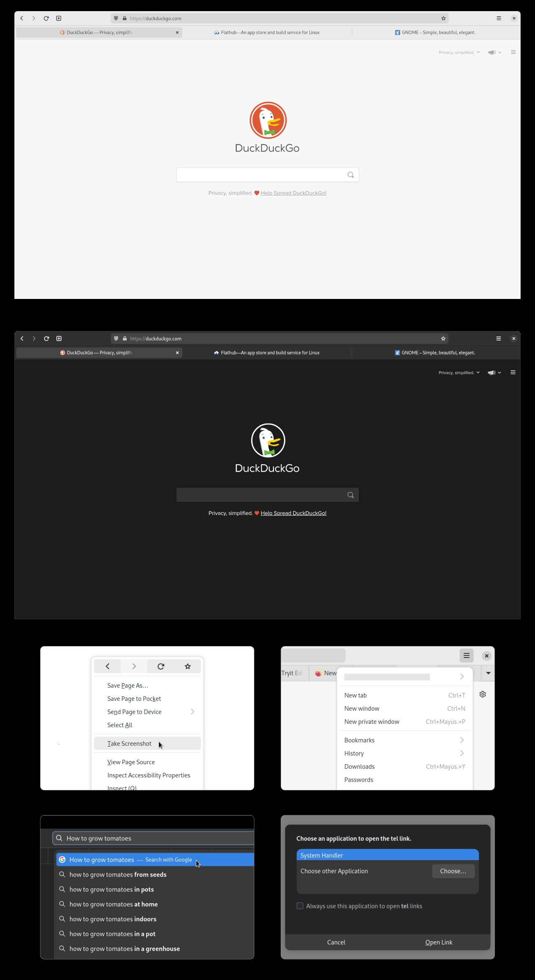Viewport: 535px width, 980px height.
Task: Open "Inspect Accessibility Properties" in the context menu
Action: click(147, 775)
